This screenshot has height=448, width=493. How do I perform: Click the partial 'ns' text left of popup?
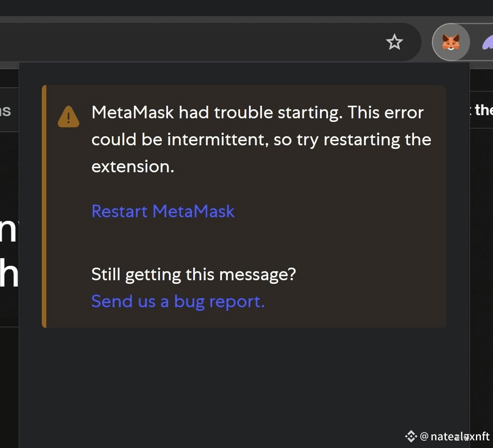tap(5, 111)
